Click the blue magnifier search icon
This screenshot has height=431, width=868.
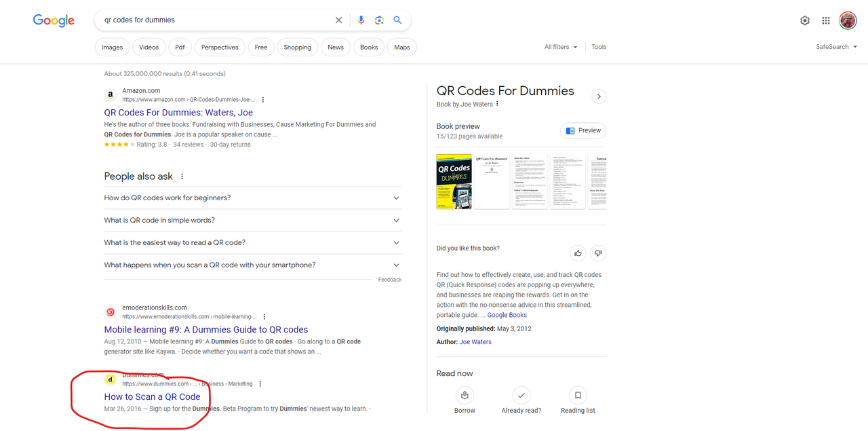click(397, 20)
